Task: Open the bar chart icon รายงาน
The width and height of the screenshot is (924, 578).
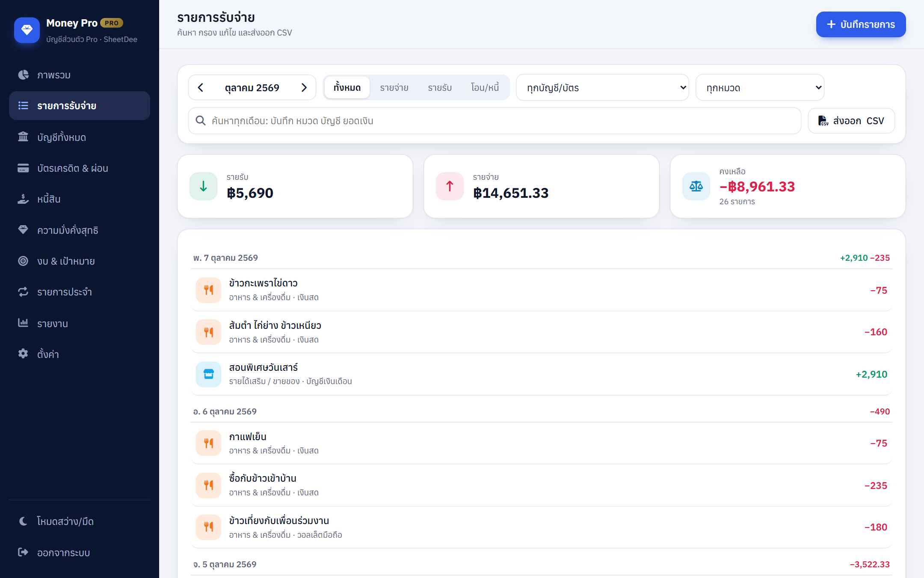Action: coord(23,323)
